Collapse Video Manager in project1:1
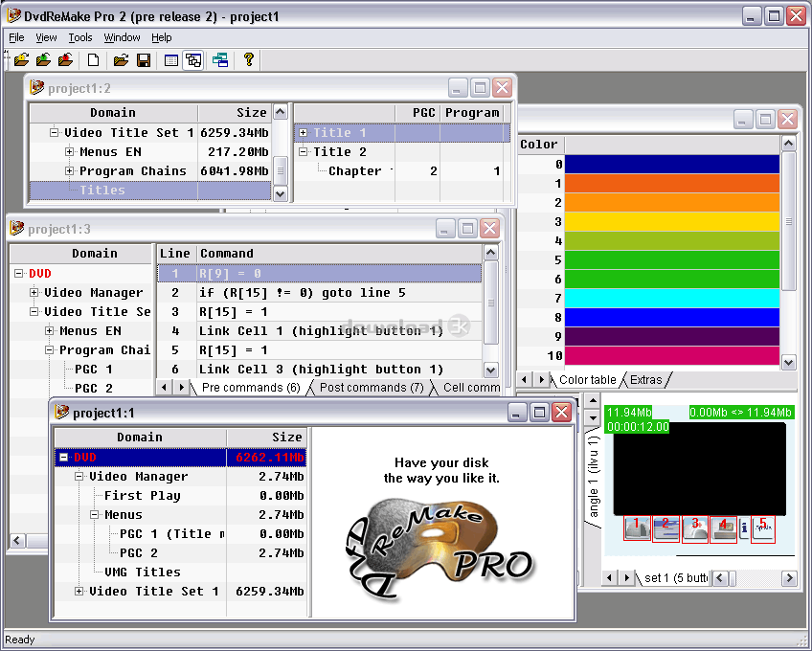This screenshot has height=651, width=812. [79, 477]
